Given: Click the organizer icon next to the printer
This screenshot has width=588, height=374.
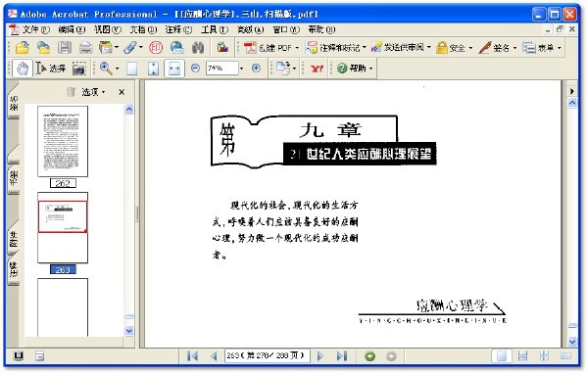Looking at the screenshot, I should pos(106,48).
